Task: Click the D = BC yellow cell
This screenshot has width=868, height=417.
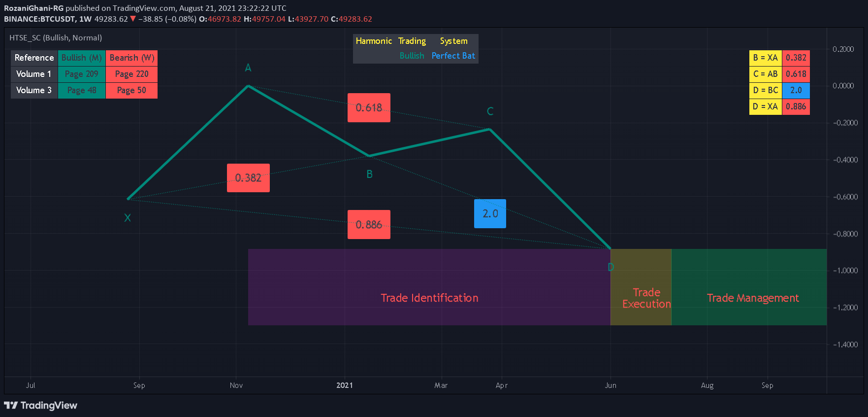Action: [x=766, y=90]
